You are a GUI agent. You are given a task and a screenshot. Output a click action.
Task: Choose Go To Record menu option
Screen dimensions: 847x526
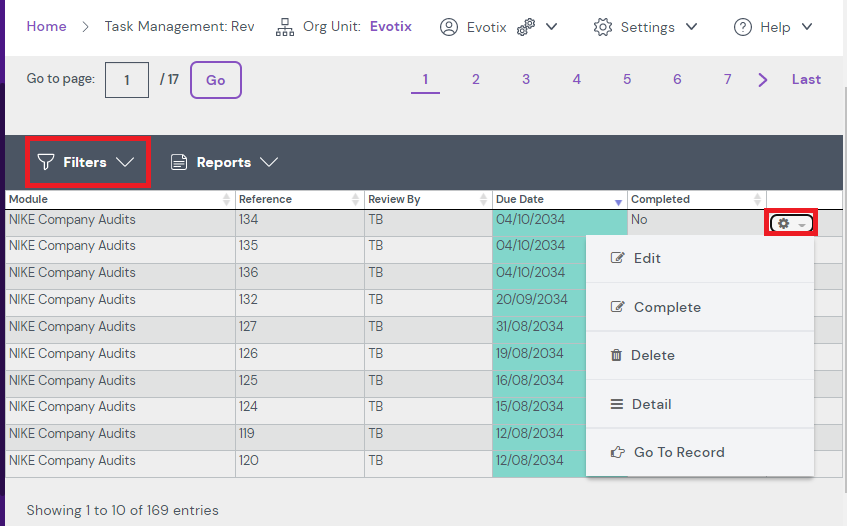click(678, 452)
